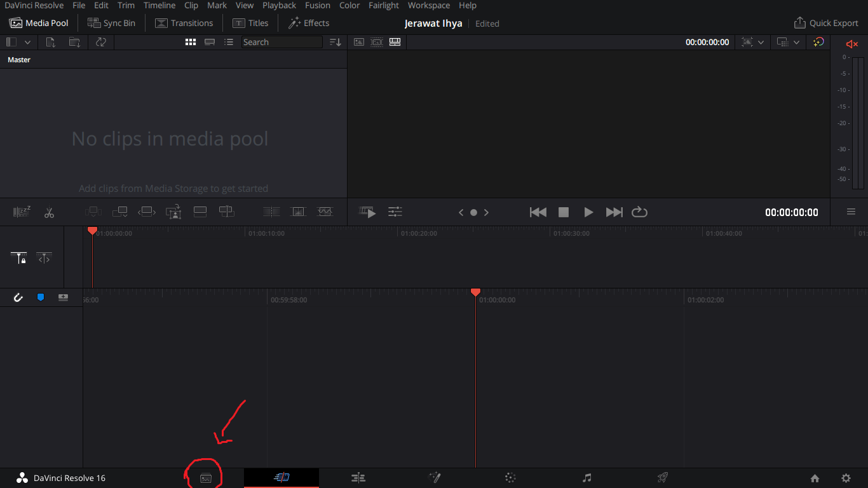Click the Boring Detector icon
Screen dimensions: 868x488
[x=22, y=212]
